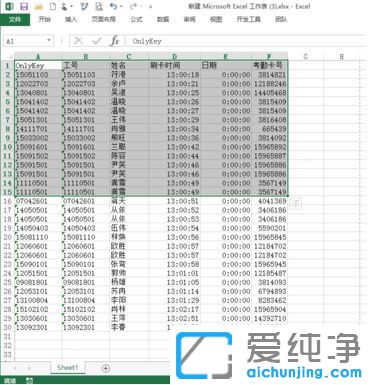The height and width of the screenshot is (385, 370).
Task: Click header cell 考勤卡号 in row 1
Action: point(269,65)
